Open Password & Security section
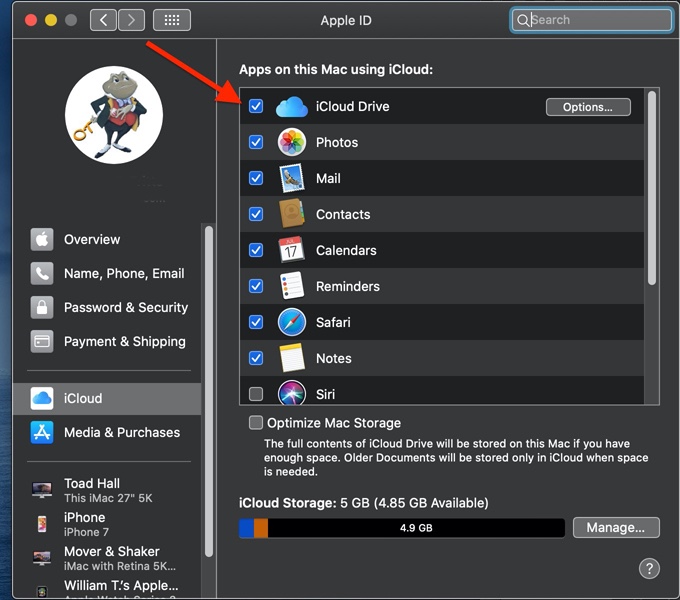 (107, 307)
